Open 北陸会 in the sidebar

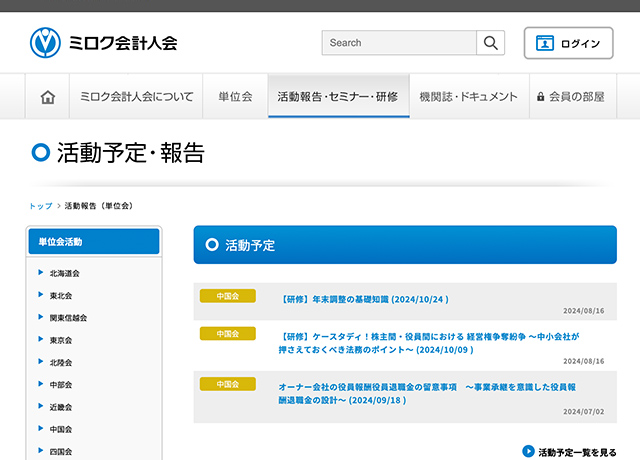coord(61,362)
